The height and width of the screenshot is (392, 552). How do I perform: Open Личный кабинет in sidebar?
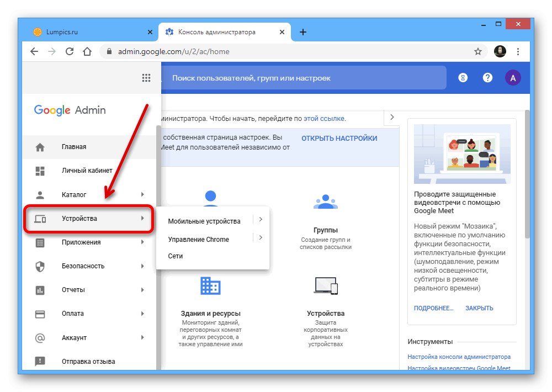(89, 171)
